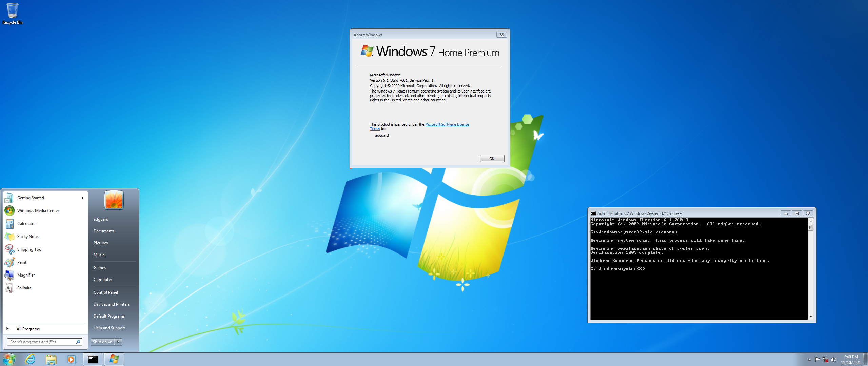The image size is (868, 366).
Task: Open Default Programs
Action: (109, 316)
